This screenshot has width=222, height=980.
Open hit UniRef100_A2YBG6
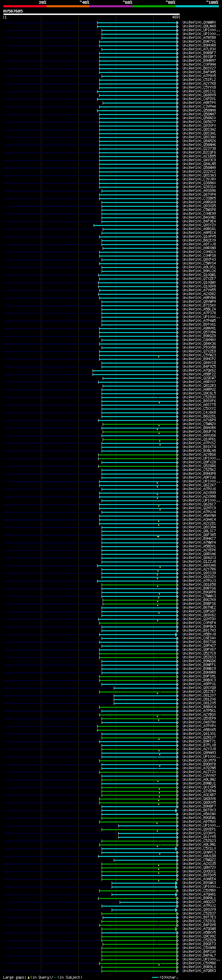click(199, 454)
